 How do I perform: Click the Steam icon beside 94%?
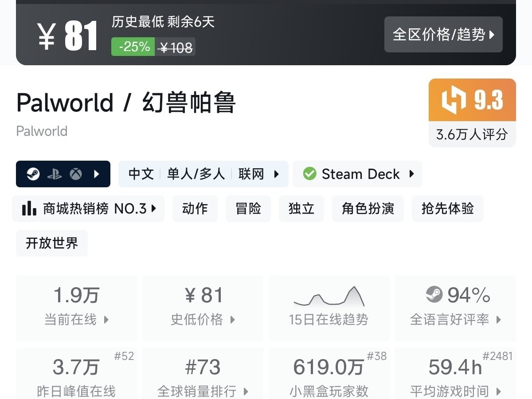(x=434, y=294)
